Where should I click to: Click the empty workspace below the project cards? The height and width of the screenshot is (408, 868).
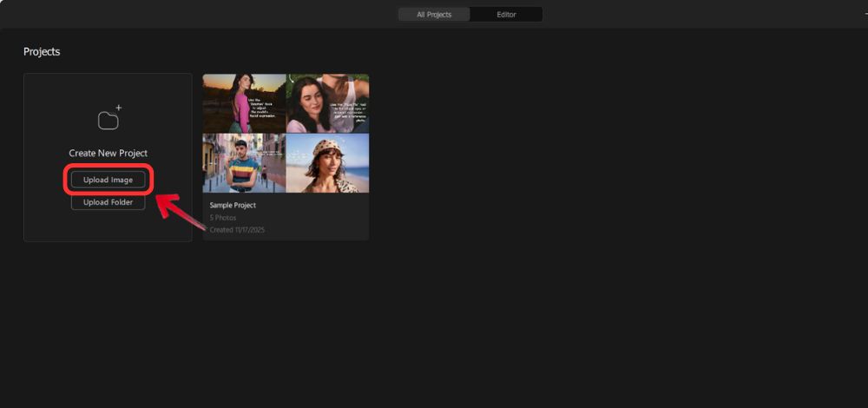pos(434,330)
